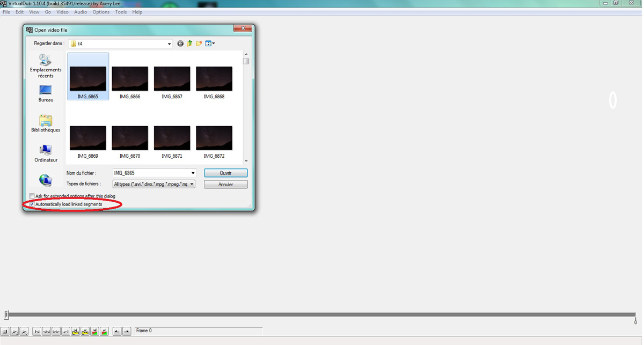This screenshot has height=345, width=644.
Task: Open the Audio menu
Action: tap(80, 12)
